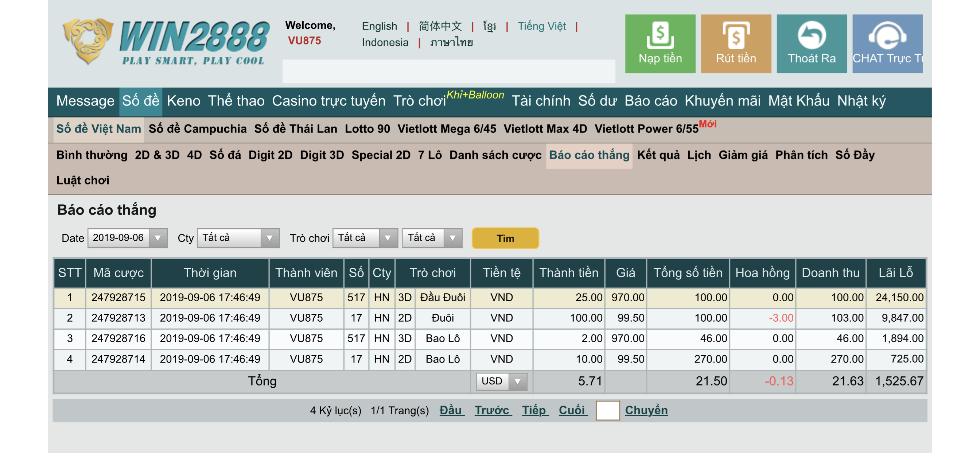Open the Khuyến mãi menu
Image resolution: width=980 pixels, height=453 pixels.
[x=723, y=101]
